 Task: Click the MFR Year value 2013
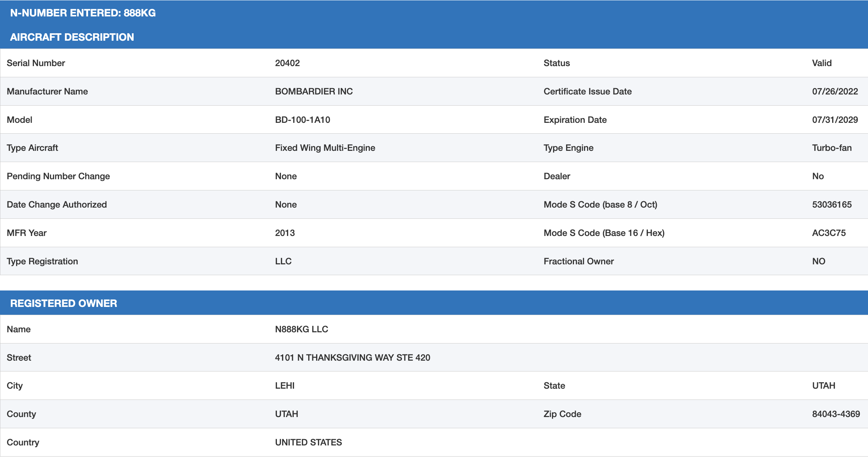[285, 233]
